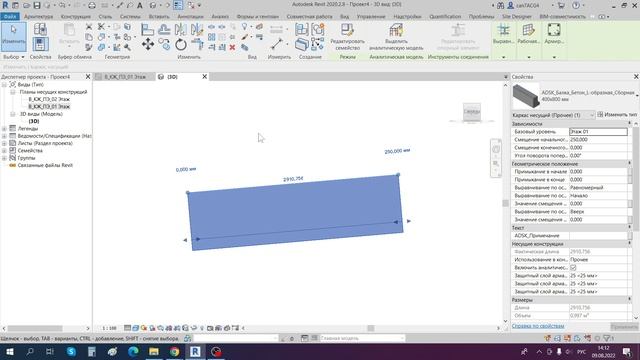Switch to the Этаж plan view tab
Image resolution: width=640 pixels, height=360 pixels.
[x=124, y=77]
